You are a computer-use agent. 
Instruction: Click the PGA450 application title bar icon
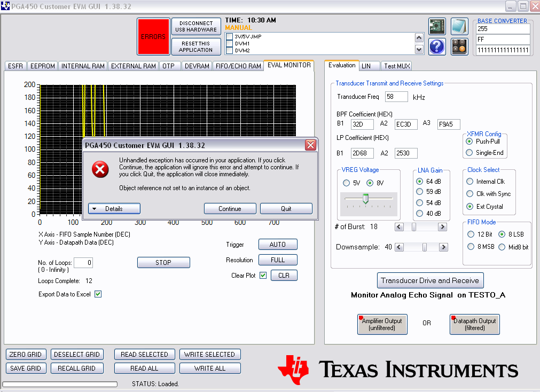(5, 6)
